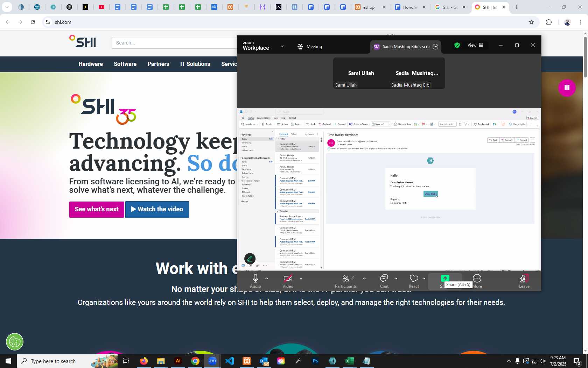588x368 pixels.
Task: Expand the caret next to React
Action: (424, 278)
